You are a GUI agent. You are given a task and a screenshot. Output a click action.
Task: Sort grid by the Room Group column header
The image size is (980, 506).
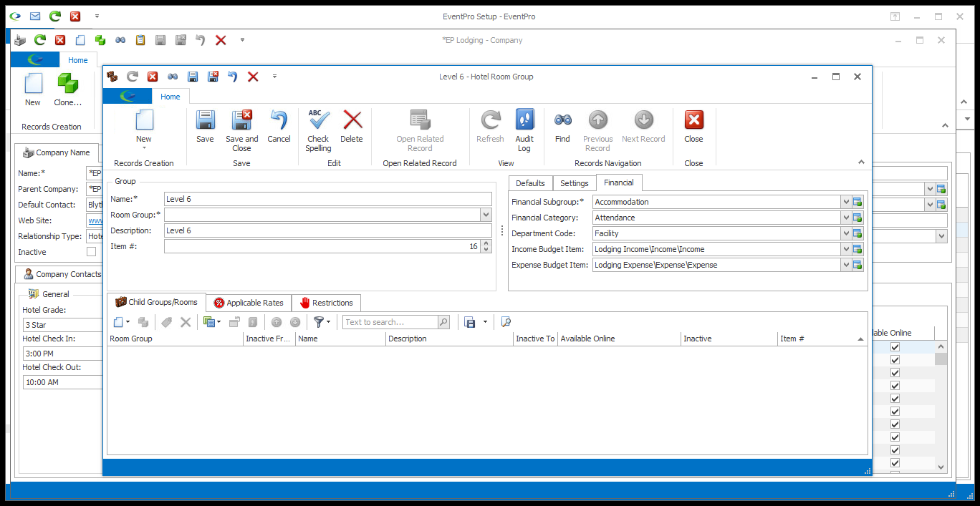click(x=175, y=339)
